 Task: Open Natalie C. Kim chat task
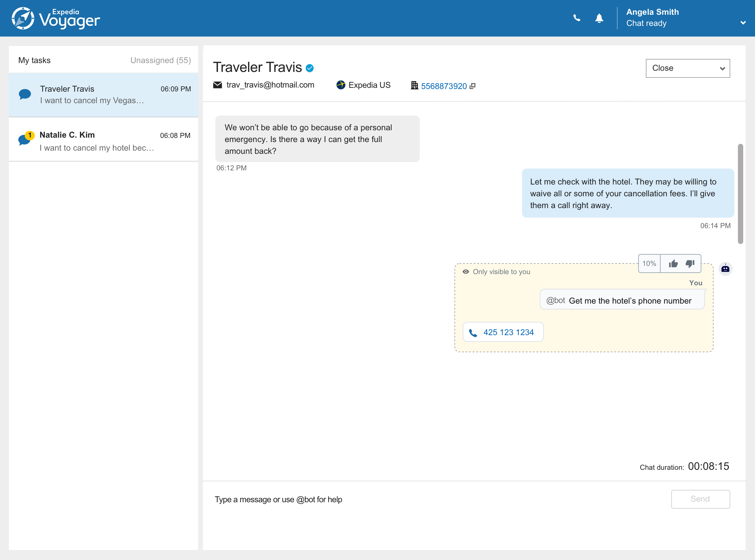(x=104, y=141)
